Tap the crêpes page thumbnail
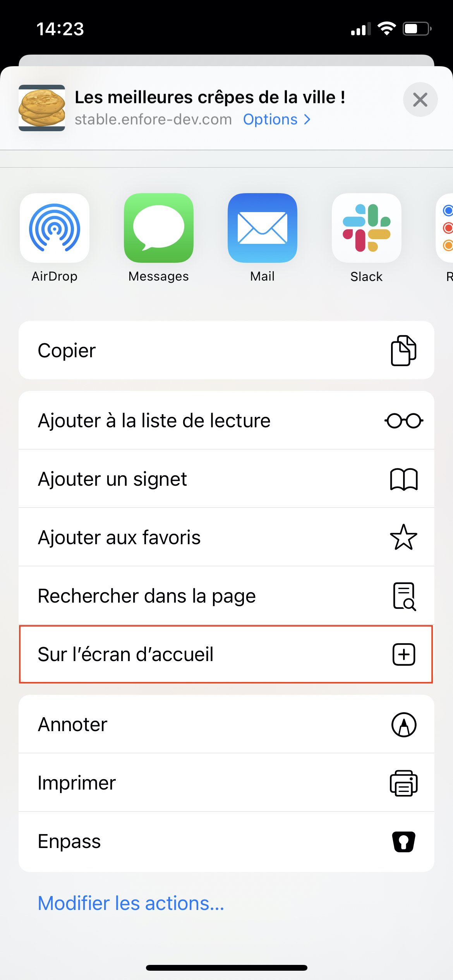453x980 pixels. click(42, 108)
